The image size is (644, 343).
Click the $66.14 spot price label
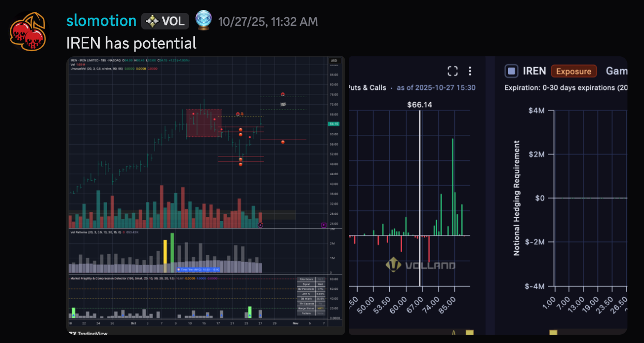(x=419, y=104)
